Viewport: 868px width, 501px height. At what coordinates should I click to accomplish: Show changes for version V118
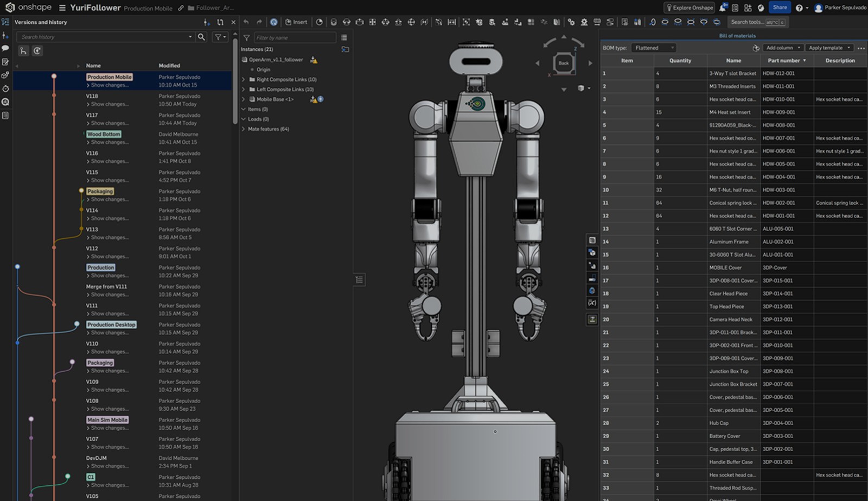tap(110, 104)
